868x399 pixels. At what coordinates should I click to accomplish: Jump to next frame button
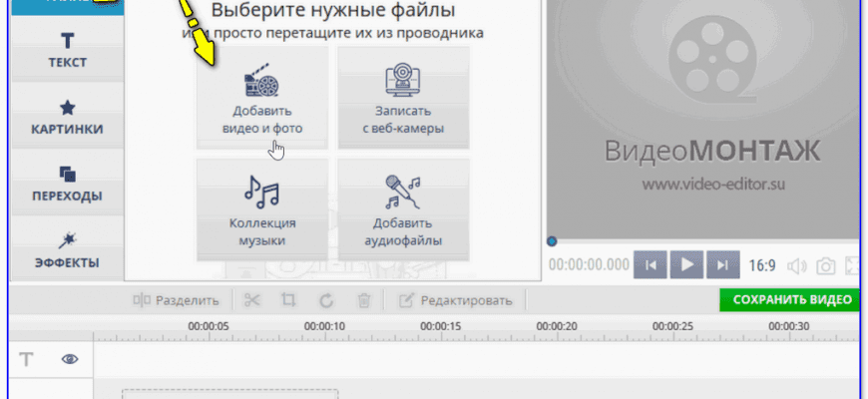click(x=722, y=264)
